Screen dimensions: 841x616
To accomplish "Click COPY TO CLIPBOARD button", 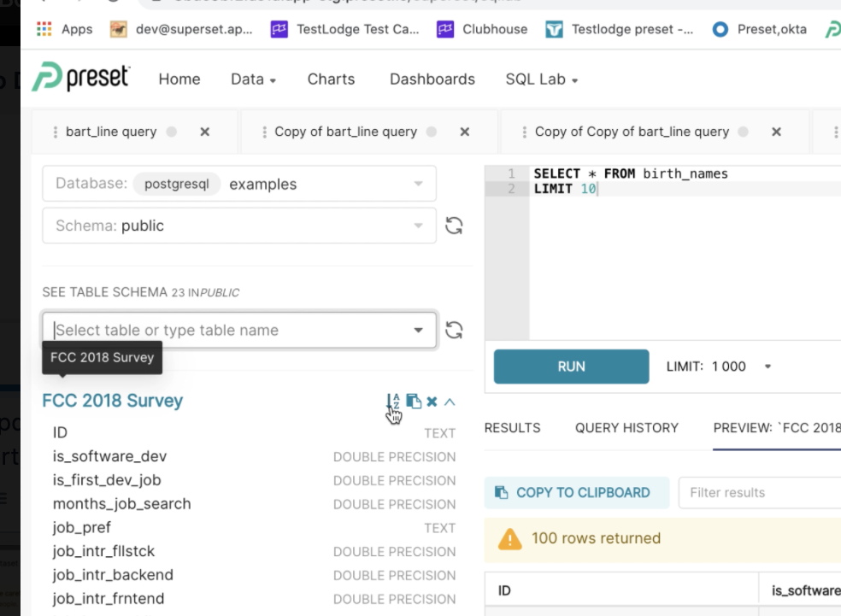I will pyautogui.click(x=577, y=493).
